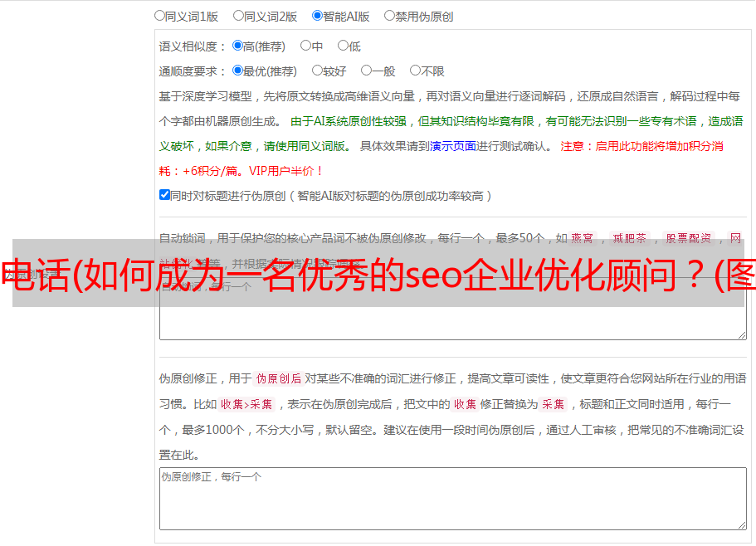Set 语义相似度 to 低
The width and height of the screenshot is (756, 546).
tap(343, 46)
